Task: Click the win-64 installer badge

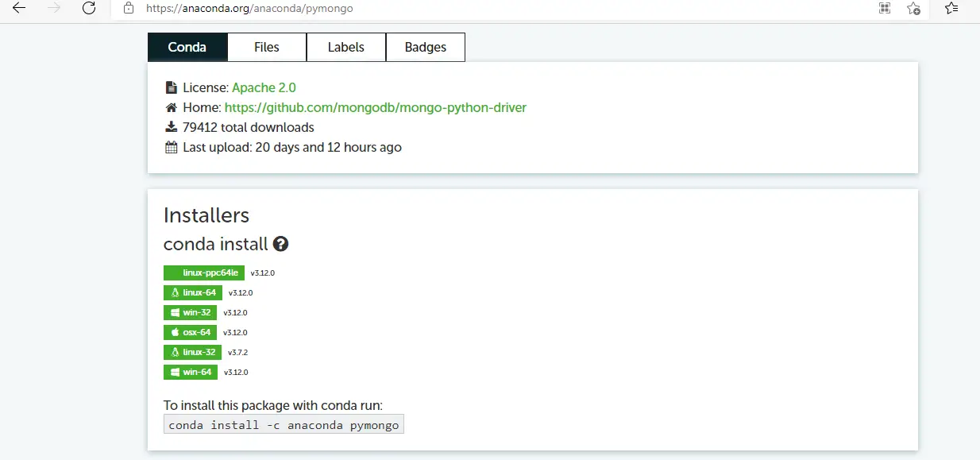Action: point(191,372)
